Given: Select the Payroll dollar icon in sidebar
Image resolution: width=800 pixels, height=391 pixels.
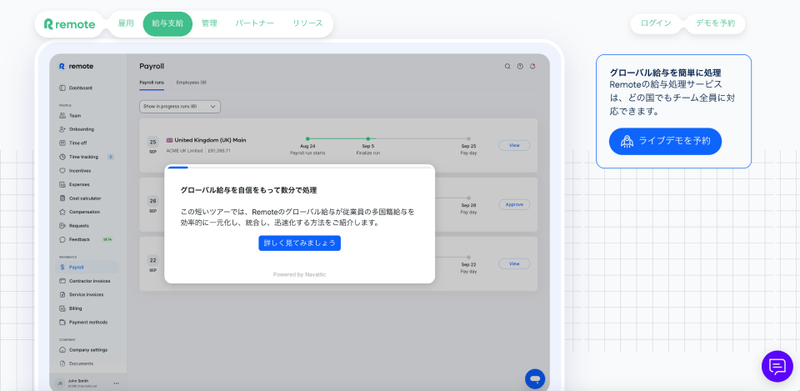Looking at the screenshot, I should tap(62, 267).
